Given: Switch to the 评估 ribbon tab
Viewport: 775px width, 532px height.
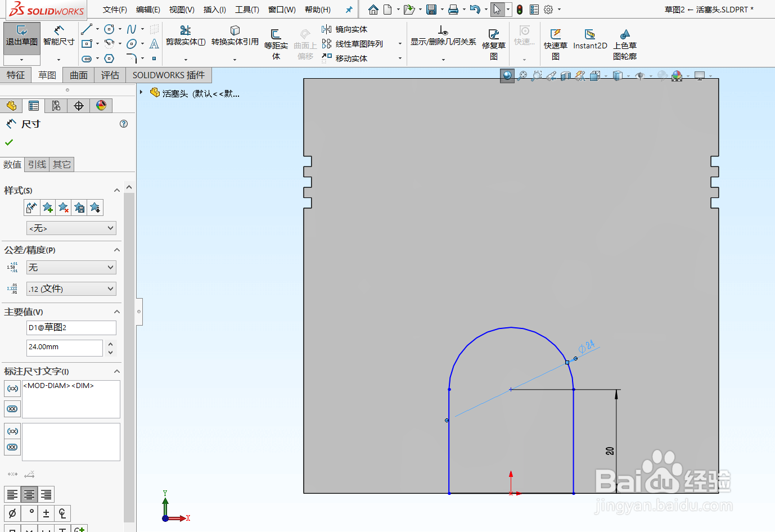Looking at the screenshot, I should point(110,75).
